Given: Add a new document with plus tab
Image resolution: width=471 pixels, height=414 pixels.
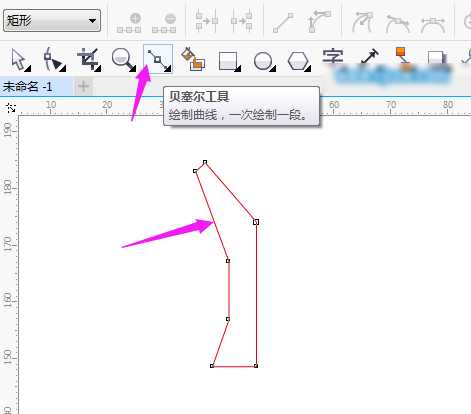Looking at the screenshot, I should point(83,87).
